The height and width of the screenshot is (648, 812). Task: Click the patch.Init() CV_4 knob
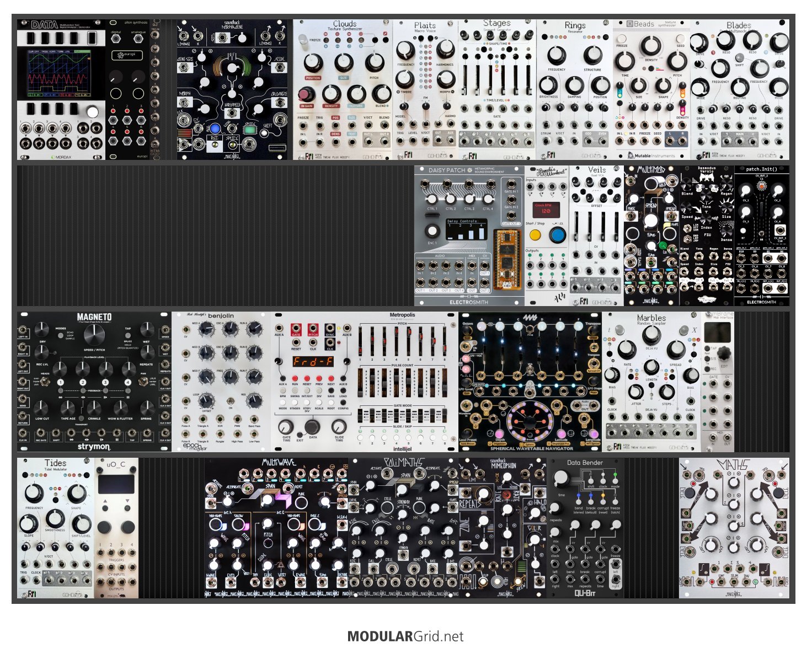coord(777,212)
